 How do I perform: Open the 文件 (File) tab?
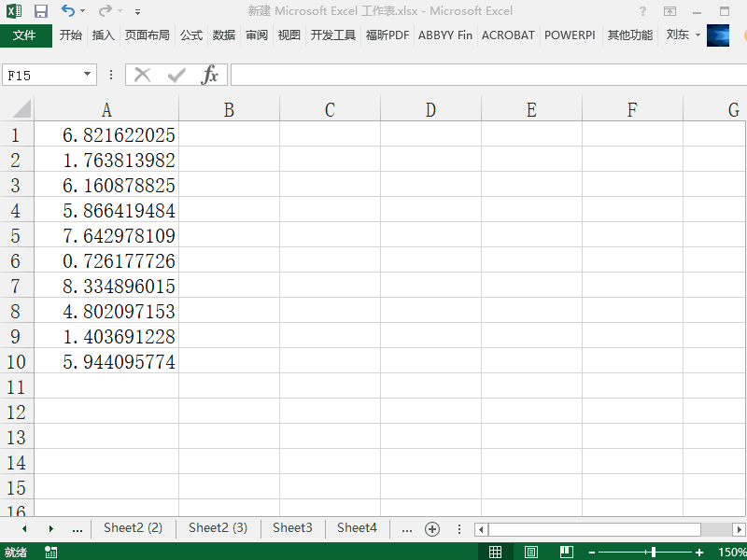tap(26, 35)
